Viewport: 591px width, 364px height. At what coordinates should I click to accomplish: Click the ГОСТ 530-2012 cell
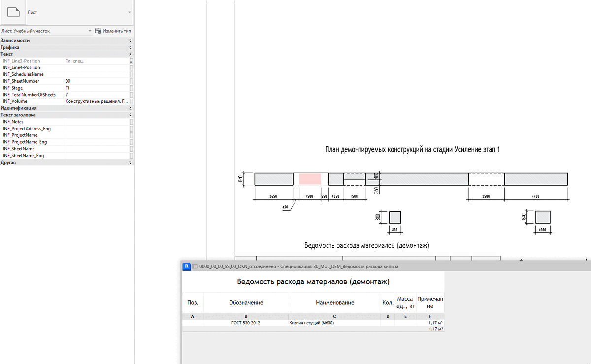[x=246, y=323]
